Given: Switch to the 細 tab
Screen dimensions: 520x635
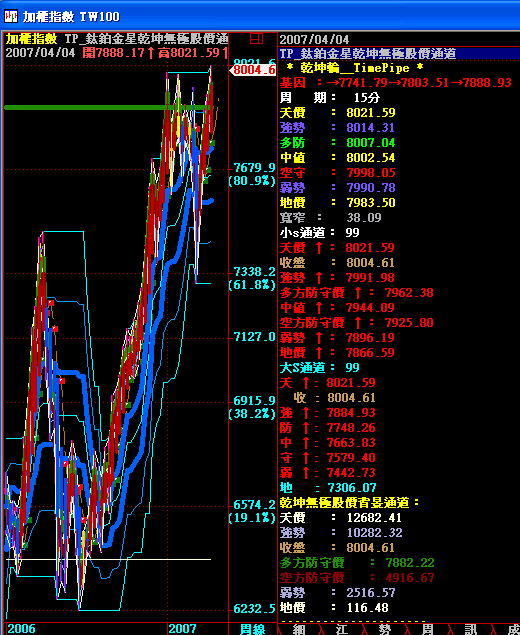Looking at the screenshot, I should (x=299, y=629).
